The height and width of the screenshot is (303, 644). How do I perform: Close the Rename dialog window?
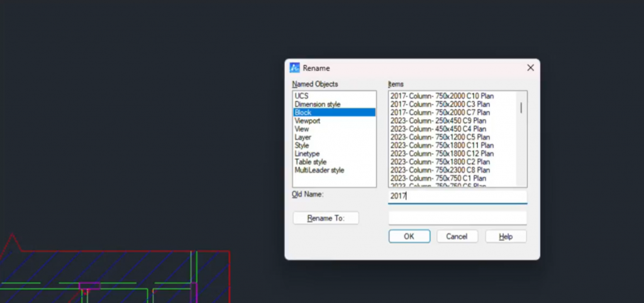coord(530,67)
